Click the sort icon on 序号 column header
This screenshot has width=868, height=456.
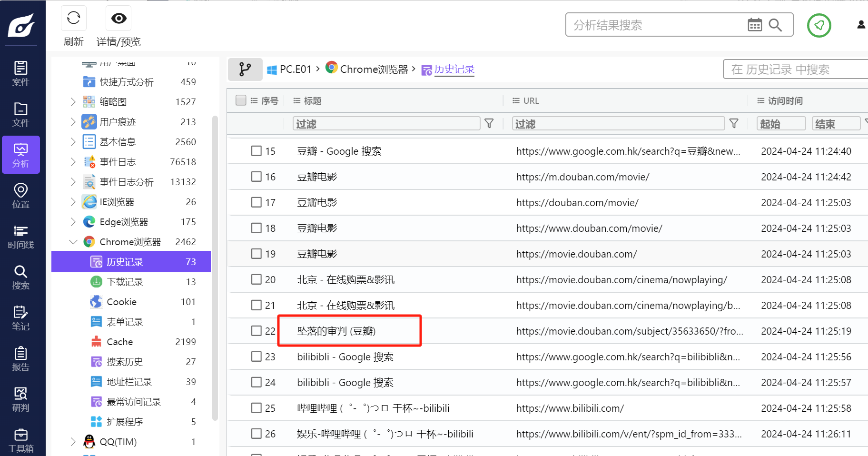point(254,101)
